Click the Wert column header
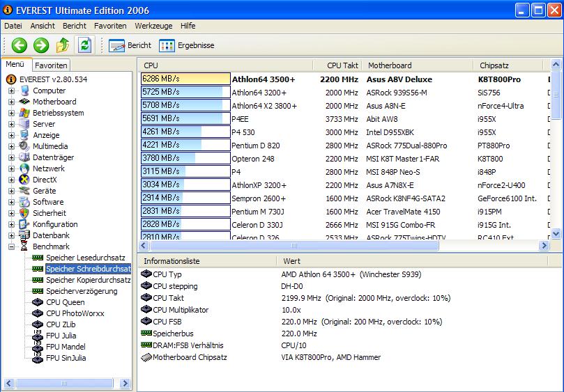This screenshot has height=392, width=564. click(412, 261)
